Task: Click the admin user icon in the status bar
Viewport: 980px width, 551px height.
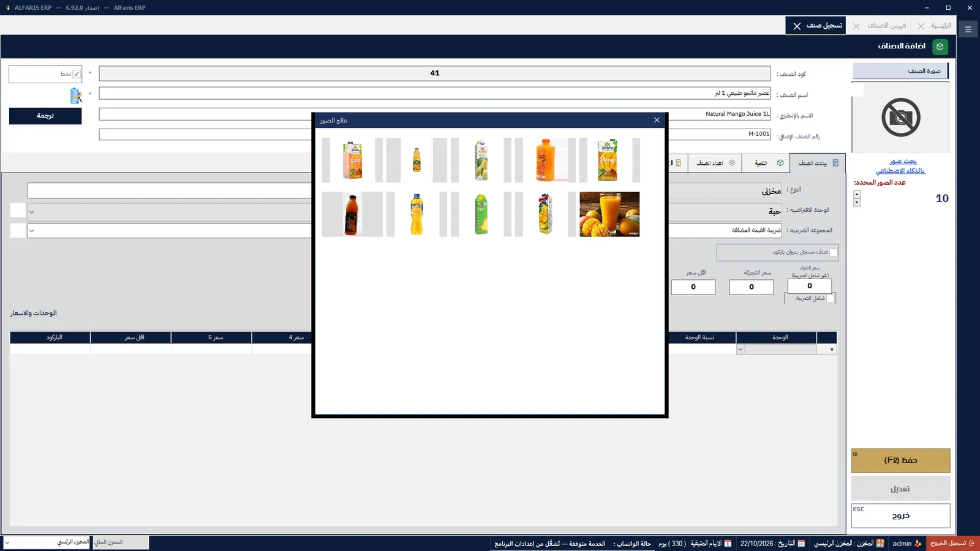Action: (x=918, y=544)
